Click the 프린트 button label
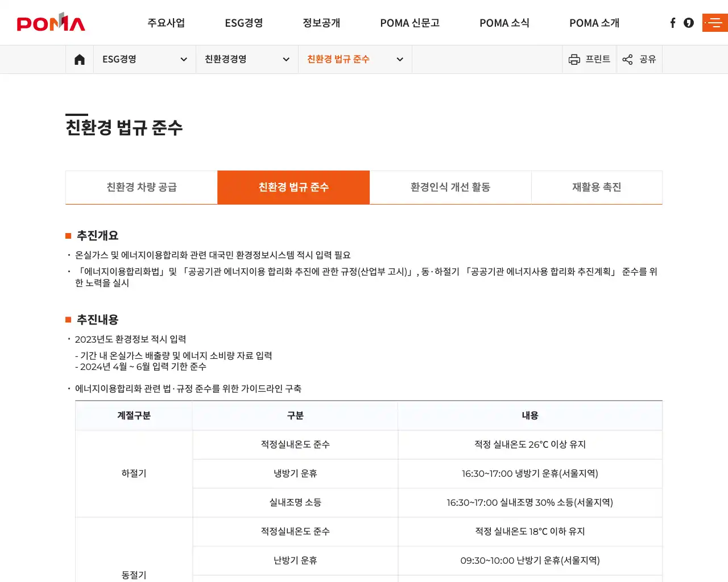The width and height of the screenshot is (728, 582). [598, 59]
